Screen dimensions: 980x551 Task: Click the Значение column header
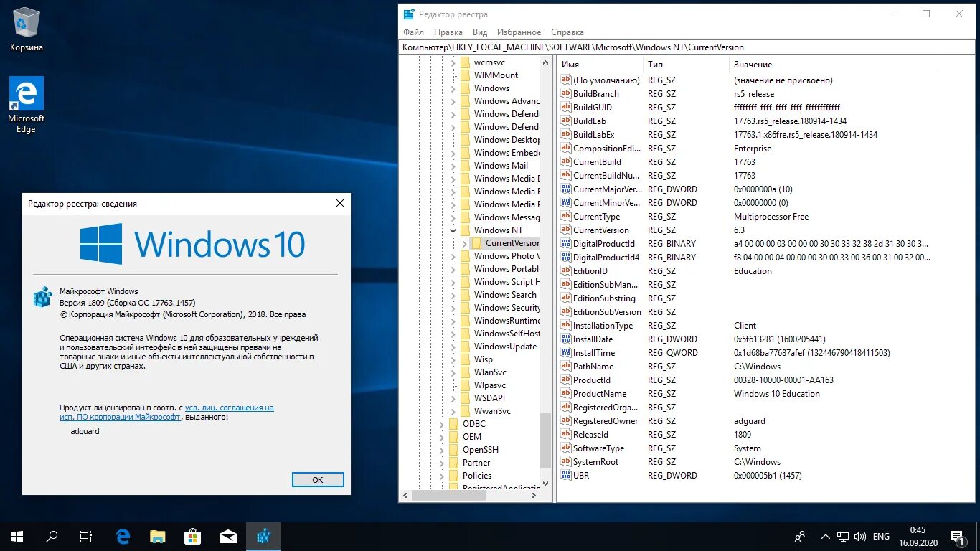(x=832, y=65)
